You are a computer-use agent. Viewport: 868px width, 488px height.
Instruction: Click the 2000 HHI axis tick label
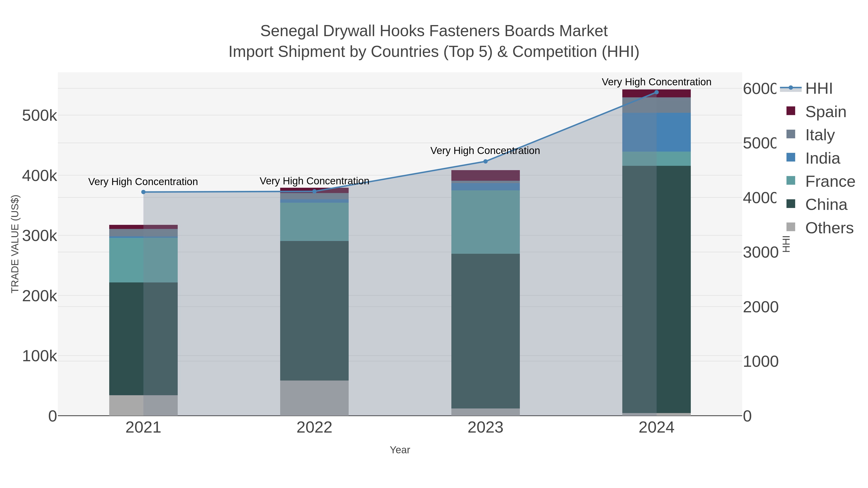[x=761, y=307]
